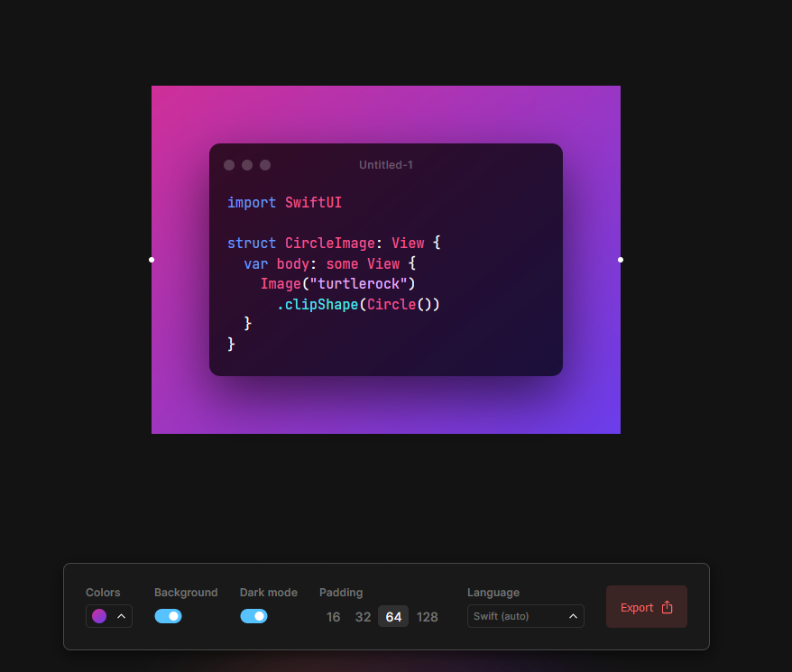Toggle the Background switch off
792x672 pixels.
pos(168,616)
